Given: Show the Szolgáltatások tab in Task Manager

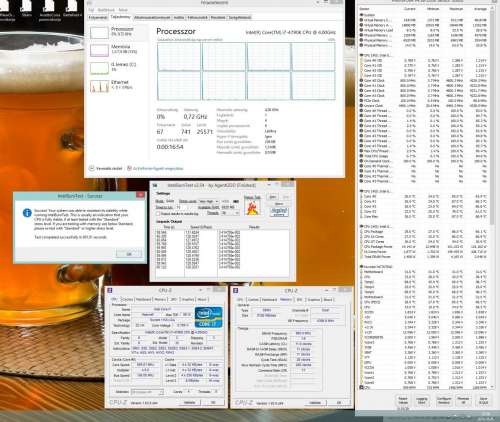Looking at the screenshot, I should click(240, 17).
